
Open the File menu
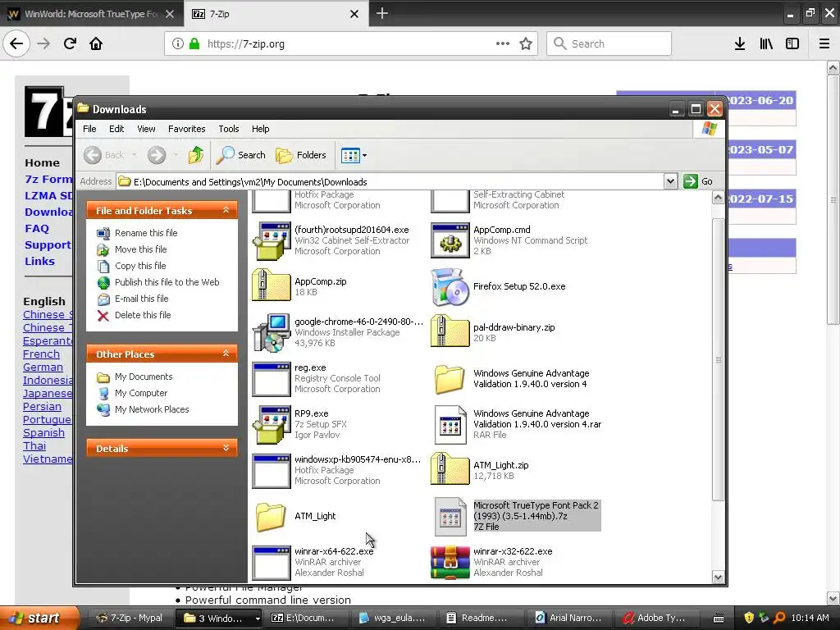tap(89, 129)
